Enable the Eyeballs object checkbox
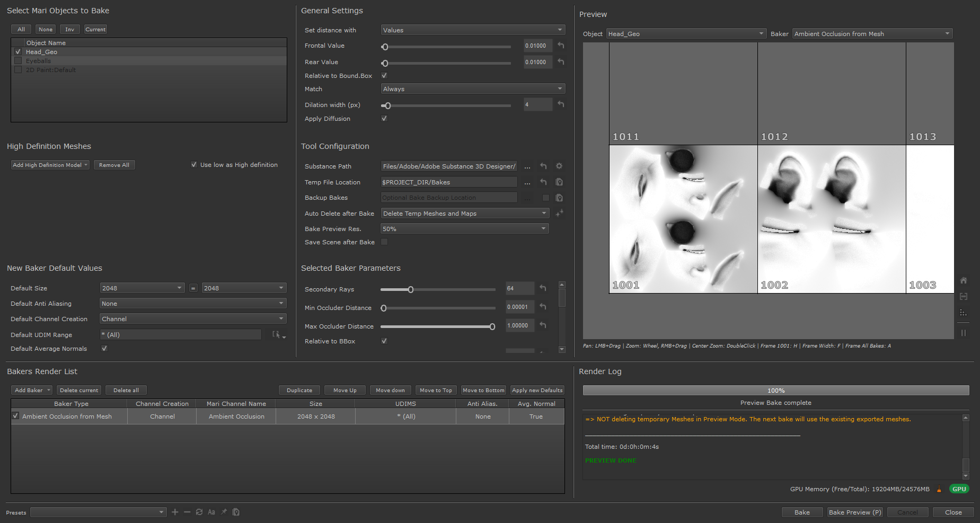This screenshot has height=523, width=980. click(18, 61)
